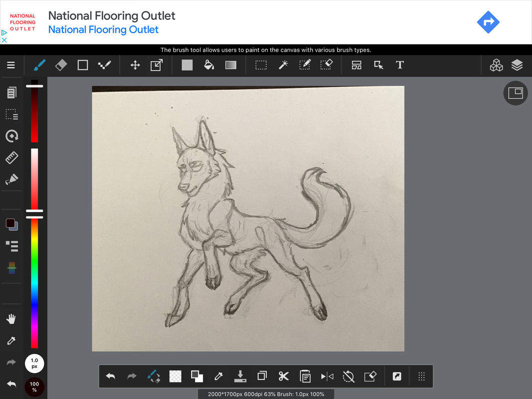Open the hamburger main menu
The image size is (532, 399).
point(11,65)
